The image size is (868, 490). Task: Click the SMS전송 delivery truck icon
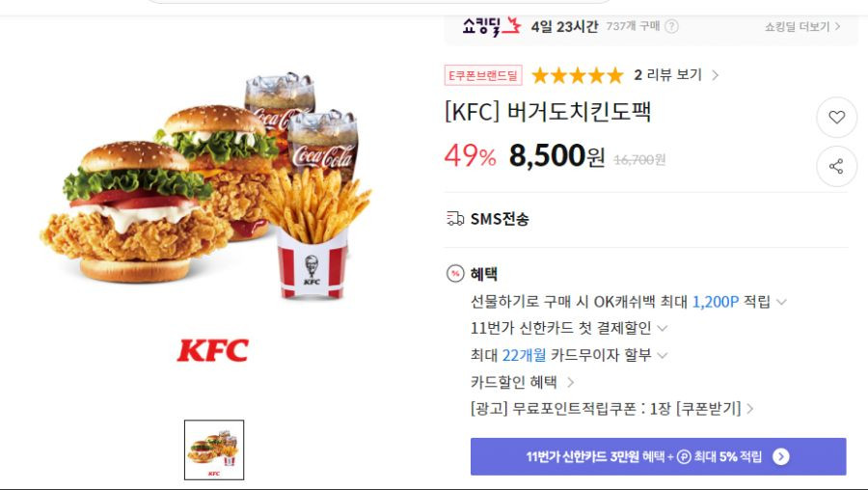[x=455, y=219]
